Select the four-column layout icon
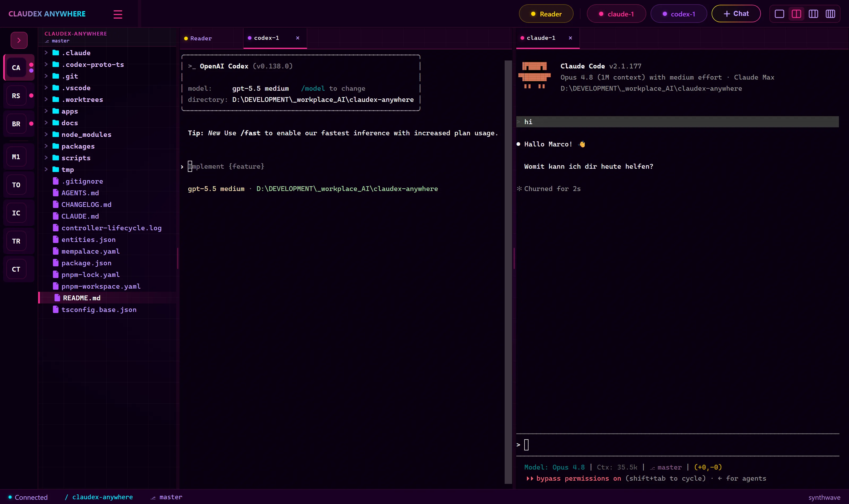 point(830,14)
